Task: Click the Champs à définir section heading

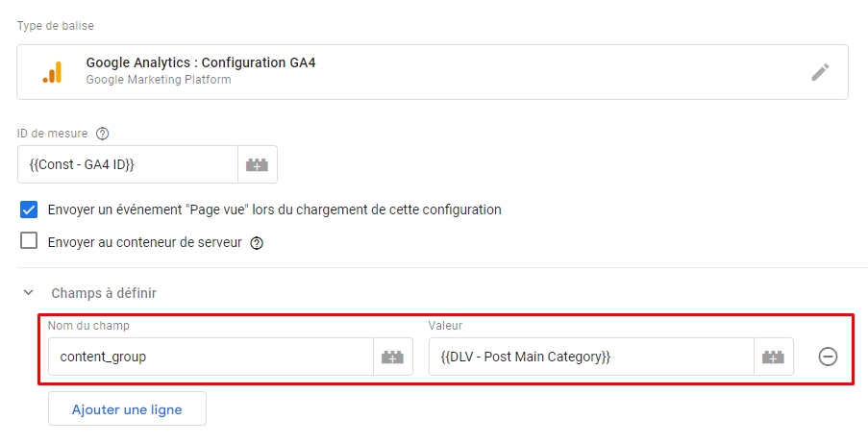Action: point(104,293)
